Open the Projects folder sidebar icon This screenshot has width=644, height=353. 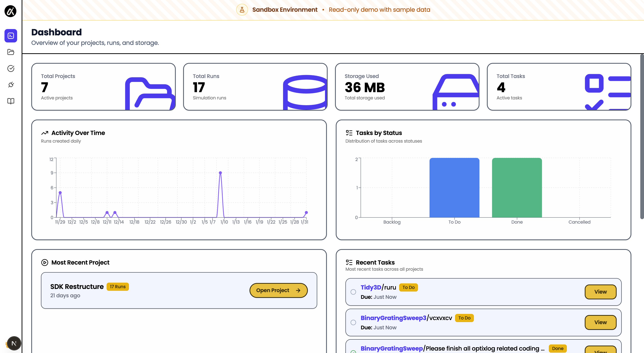coord(11,52)
